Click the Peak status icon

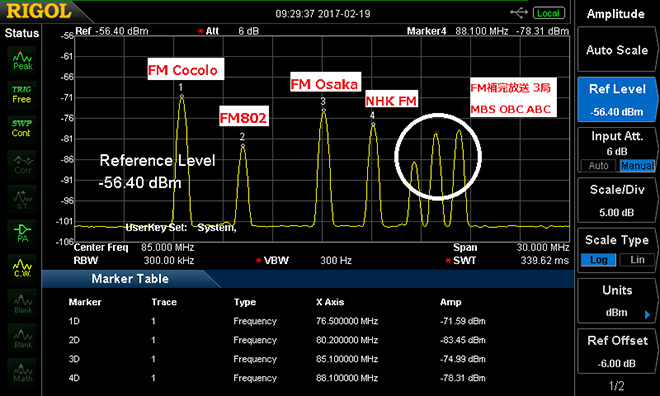22,61
